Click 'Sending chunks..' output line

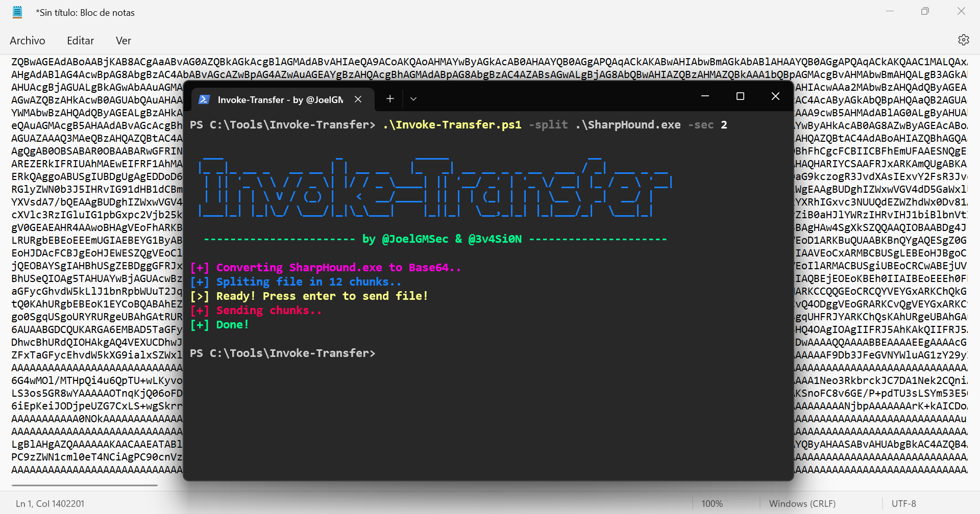tap(256, 311)
